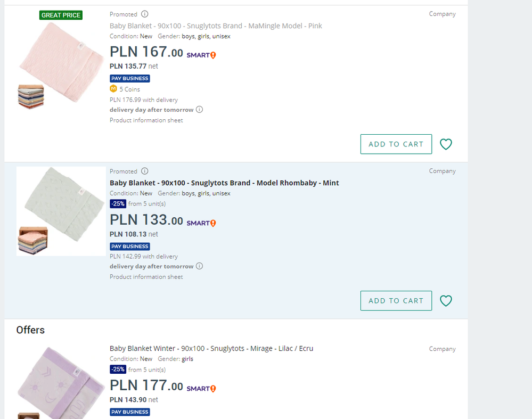Add pink MaMingle blanket to favorites
The image size is (532, 419).
(x=446, y=144)
